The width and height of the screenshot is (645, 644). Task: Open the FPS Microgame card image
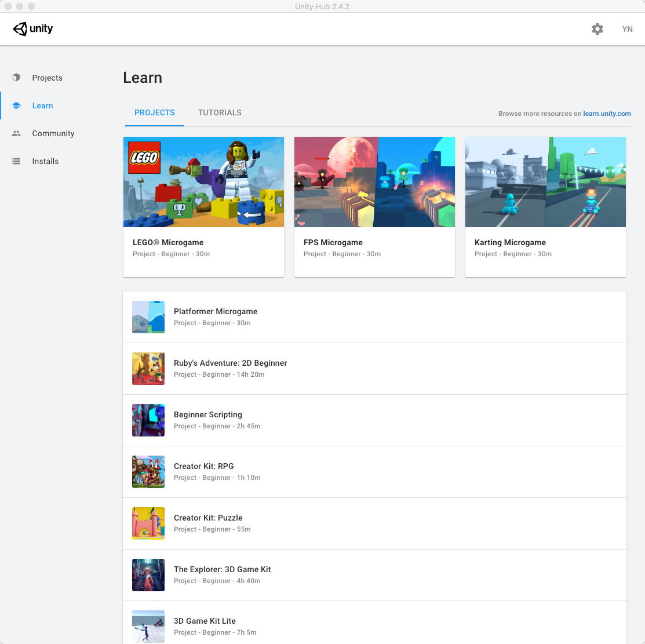pos(374,182)
